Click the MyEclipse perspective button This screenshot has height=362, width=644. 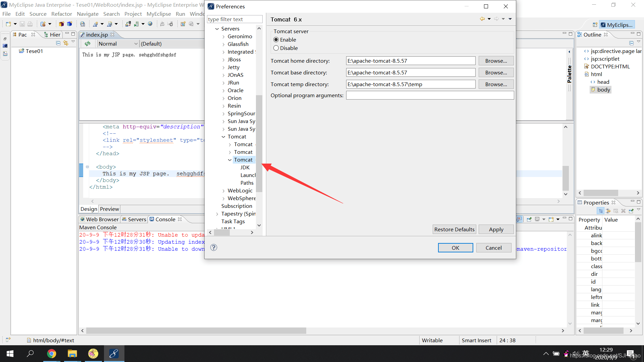point(616,25)
